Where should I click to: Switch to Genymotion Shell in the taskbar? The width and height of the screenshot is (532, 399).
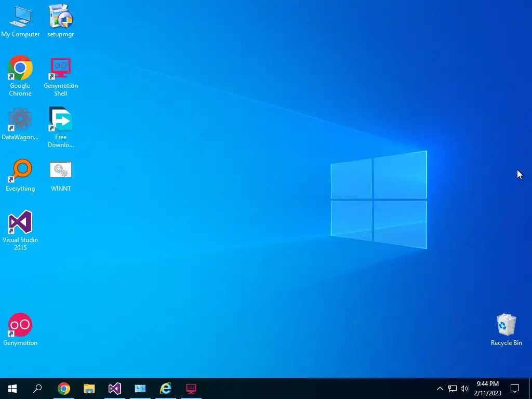tap(191, 389)
